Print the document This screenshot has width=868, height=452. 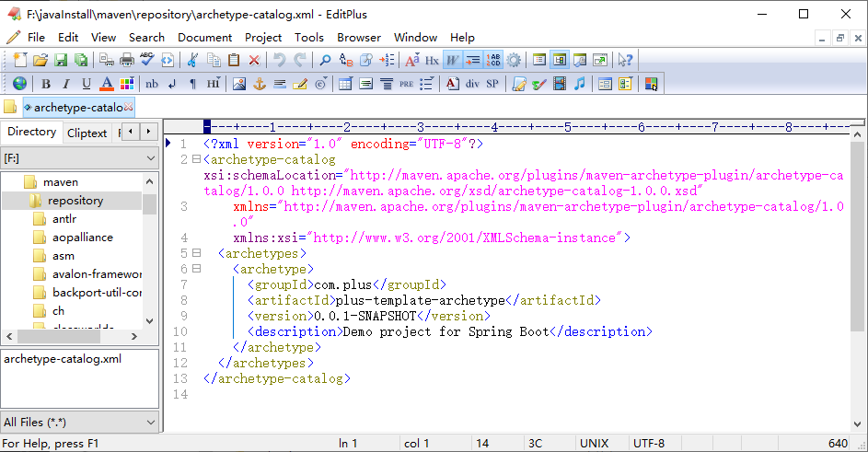(x=127, y=60)
